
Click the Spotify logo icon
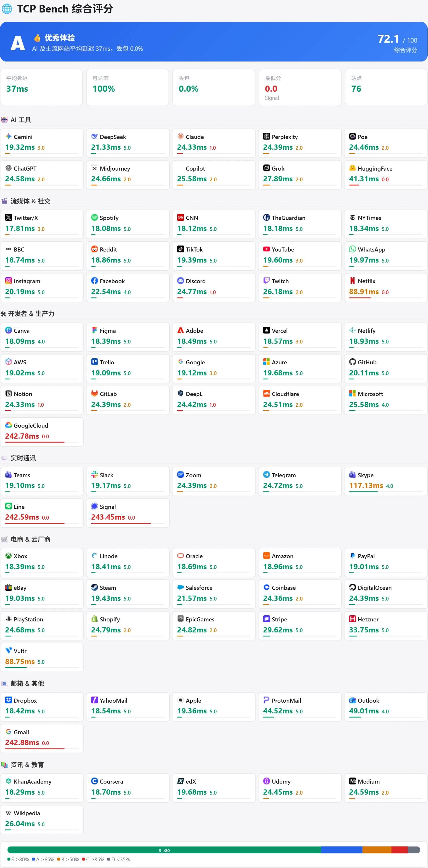click(x=94, y=217)
